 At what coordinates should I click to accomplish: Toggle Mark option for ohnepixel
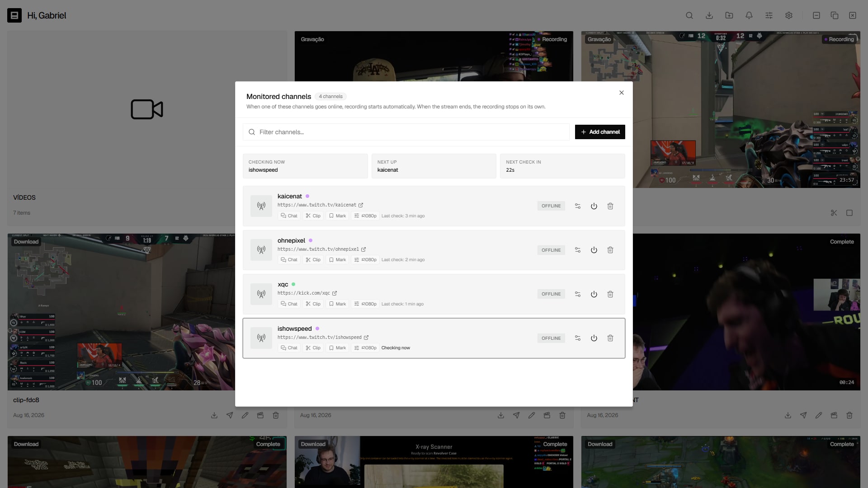pyautogui.click(x=338, y=260)
